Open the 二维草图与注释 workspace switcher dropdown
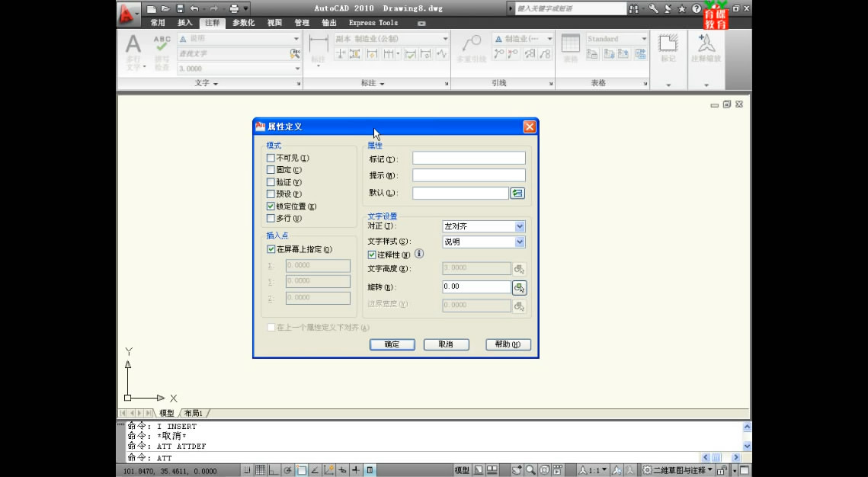This screenshot has width=868, height=477. coord(677,470)
